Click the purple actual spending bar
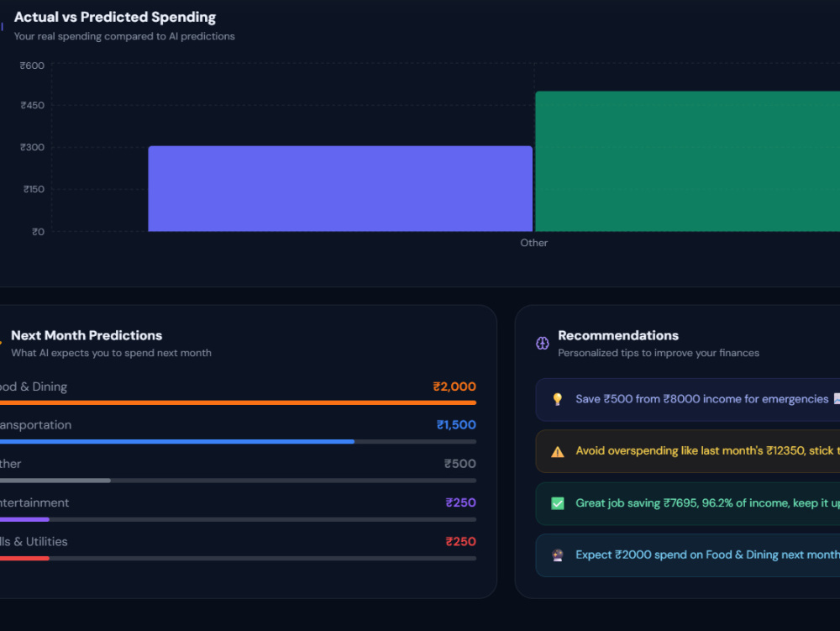 pos(340,188)
